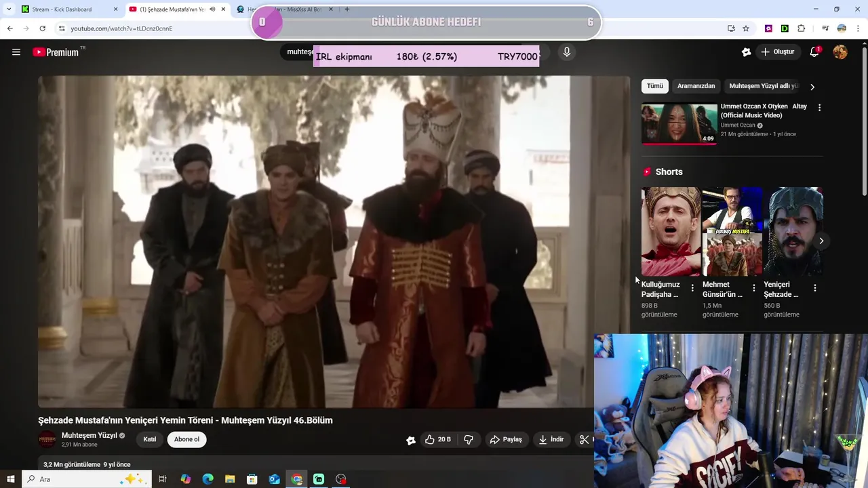
Task: Open options for Yeniçeri Şehzade short
Action: [814, 288]
